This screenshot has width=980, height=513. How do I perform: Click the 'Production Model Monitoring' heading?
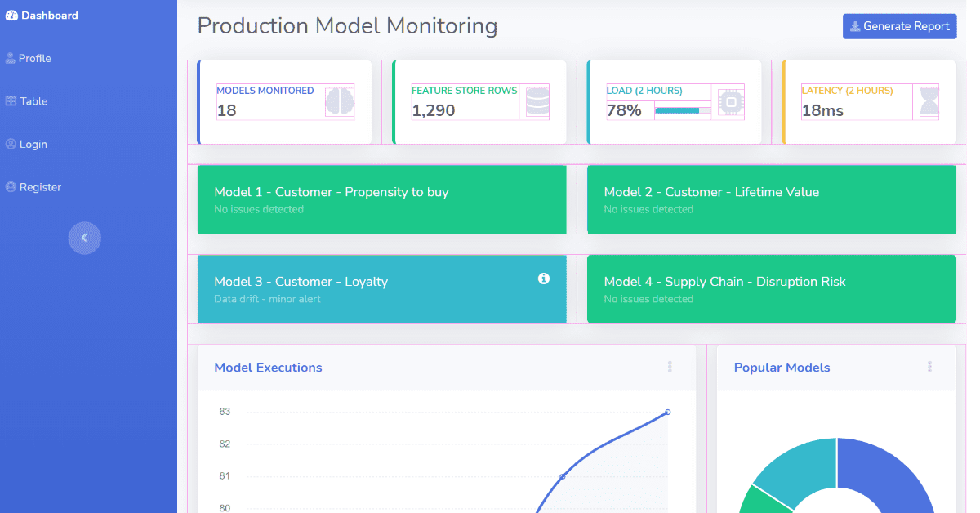(347, 26)
